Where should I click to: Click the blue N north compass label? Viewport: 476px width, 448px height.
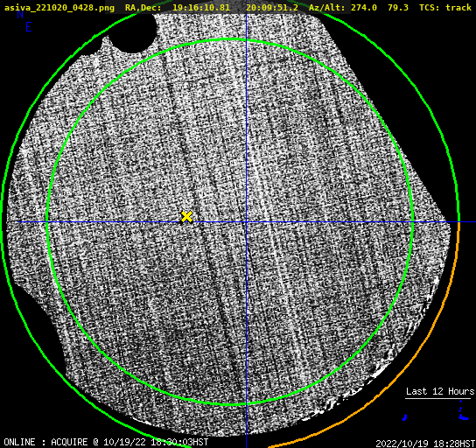coord(20,14)
